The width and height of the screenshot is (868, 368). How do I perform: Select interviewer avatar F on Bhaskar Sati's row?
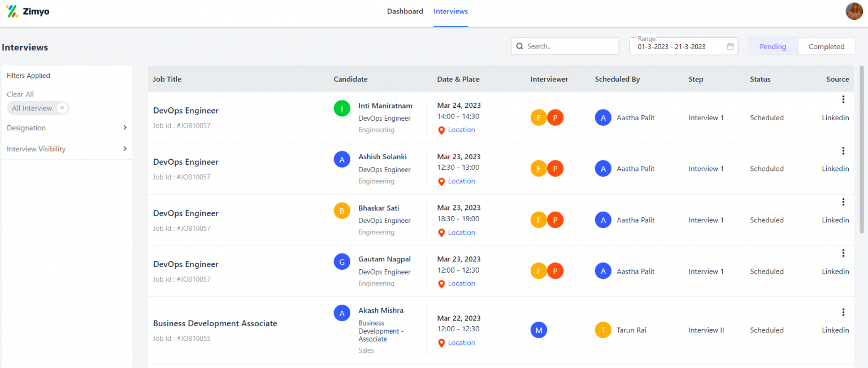539,220
